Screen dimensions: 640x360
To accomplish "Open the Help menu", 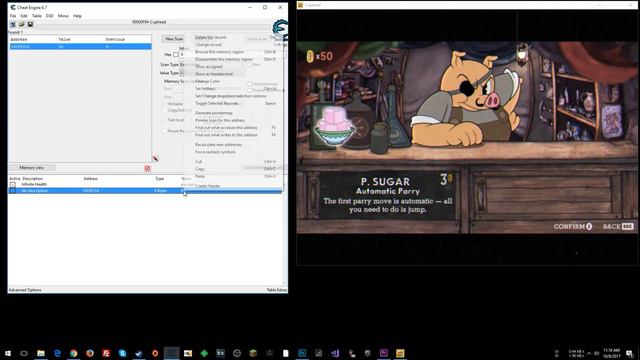I will [x=78, y=16].
